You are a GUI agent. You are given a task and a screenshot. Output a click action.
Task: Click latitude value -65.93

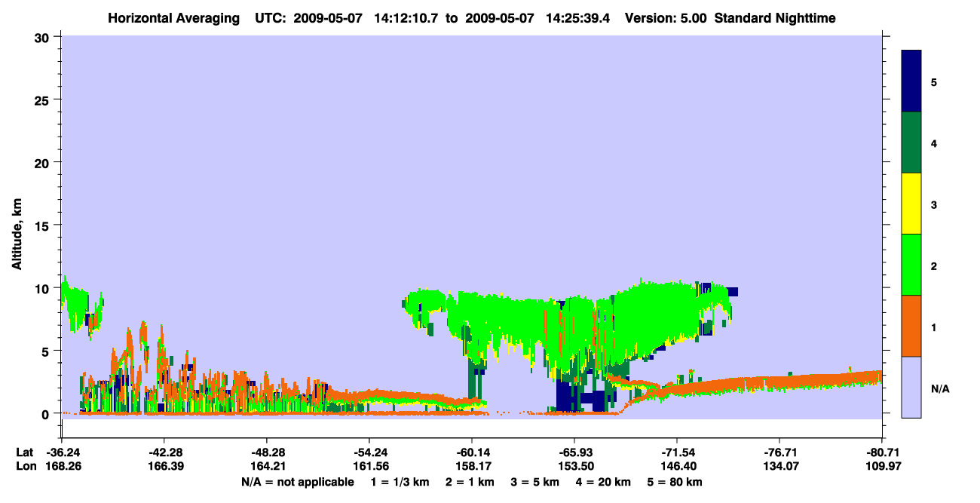(x=574, y=452)
